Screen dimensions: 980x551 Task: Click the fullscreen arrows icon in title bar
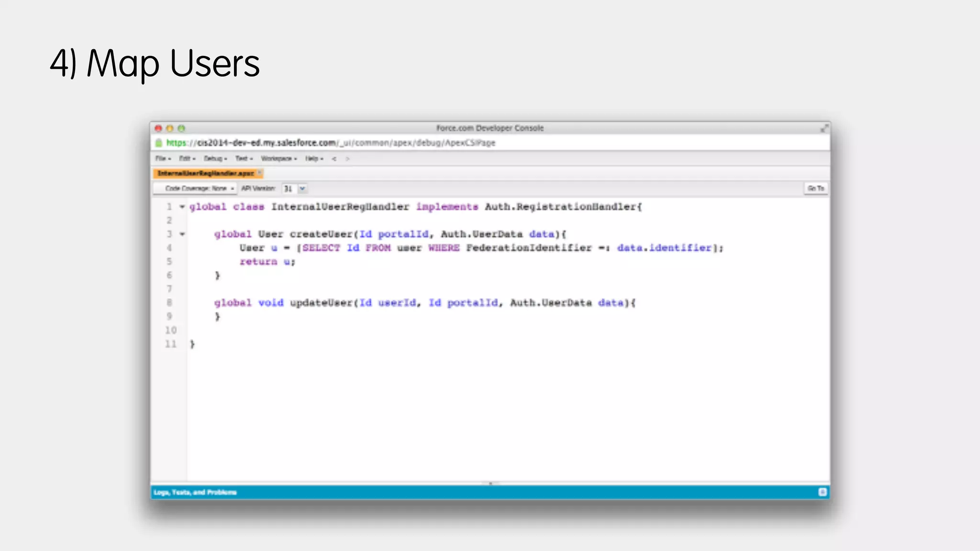tap(824, 128)
